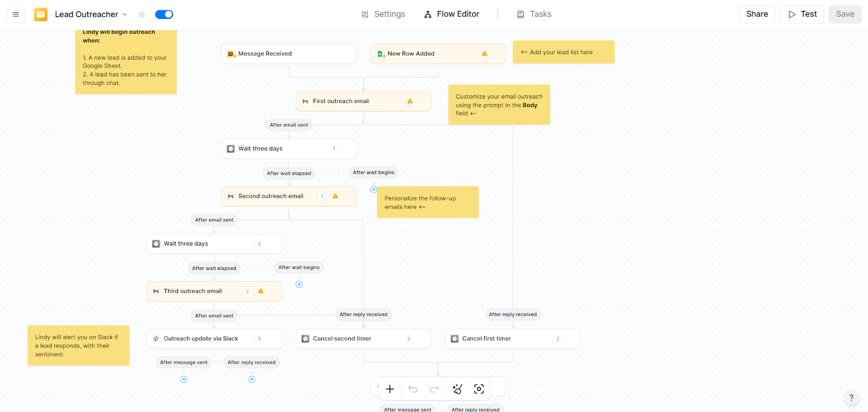Select the Customize your email outreach note

[499, 105]
